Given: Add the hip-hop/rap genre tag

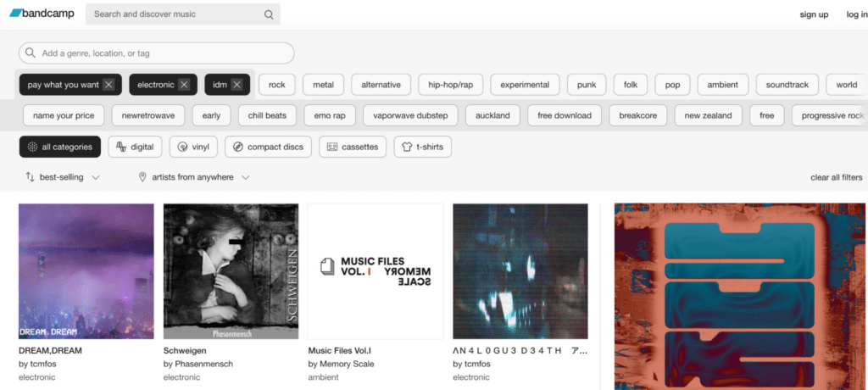Looking at the screenshot, I should point(451,85).
